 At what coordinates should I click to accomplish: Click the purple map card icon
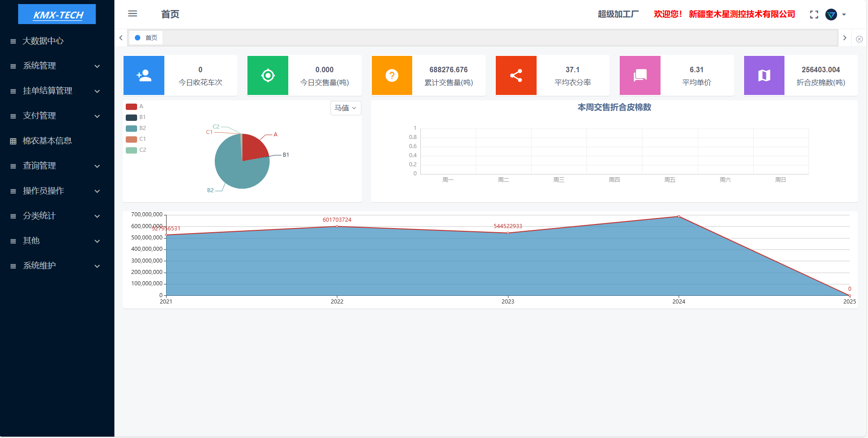(764, 75)
